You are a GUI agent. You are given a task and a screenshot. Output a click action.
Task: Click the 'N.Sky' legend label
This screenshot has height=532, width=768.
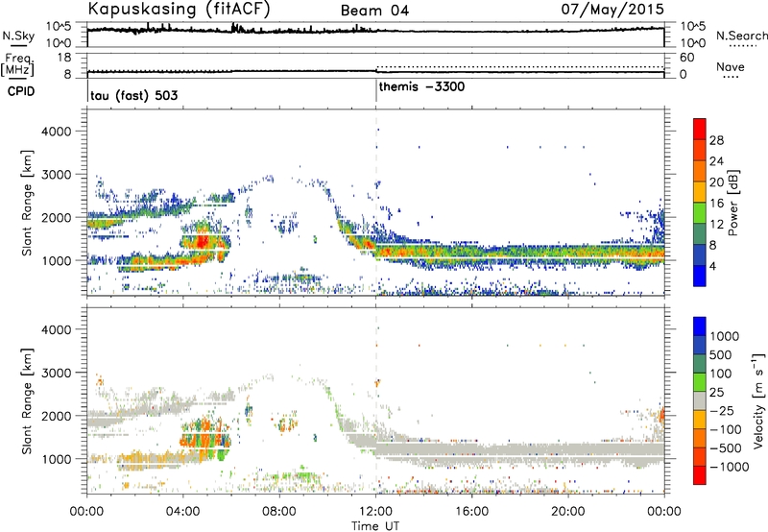pos(18,36)
